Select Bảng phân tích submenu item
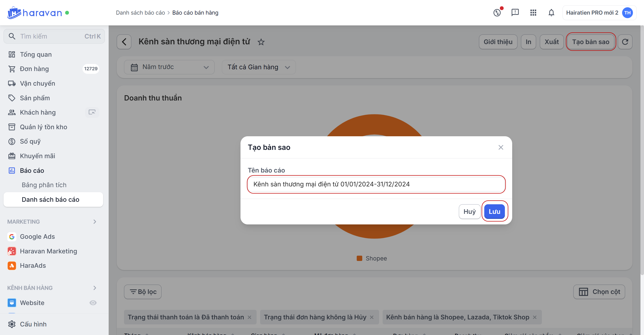Screen dimensions: 644x335 pyautogui.click(x=44, y=185)
